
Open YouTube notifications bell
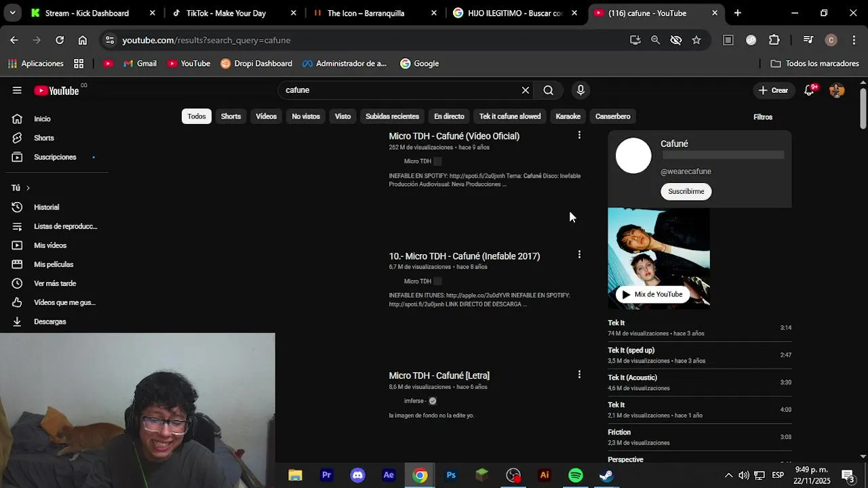[x=809, y=90]
